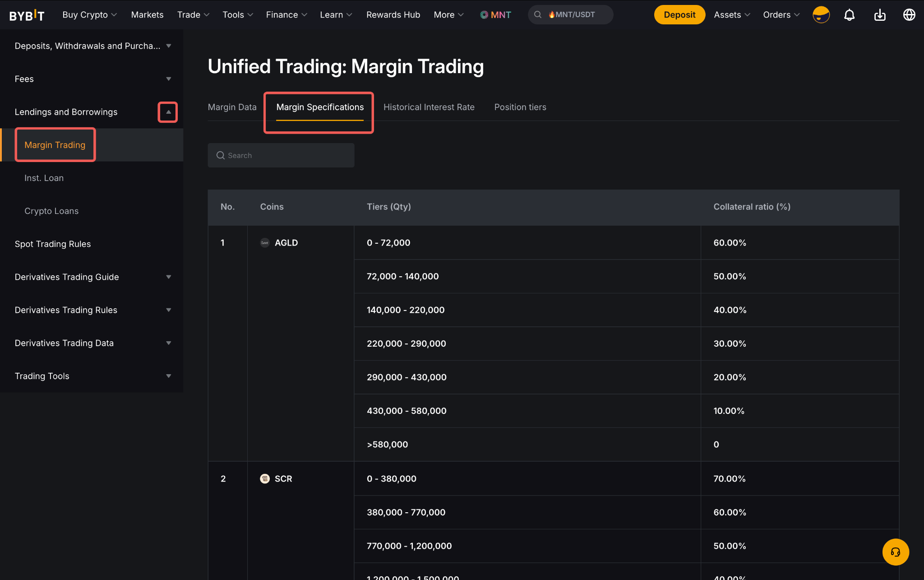Open the Assets dropdown menu
This screenshot has width=924, height=580.
(x=731, y=15)
